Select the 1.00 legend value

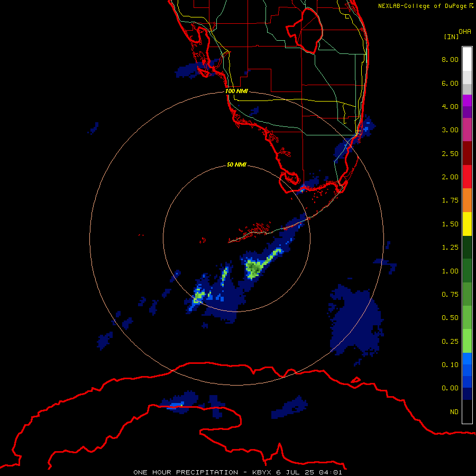click(450, 271)
